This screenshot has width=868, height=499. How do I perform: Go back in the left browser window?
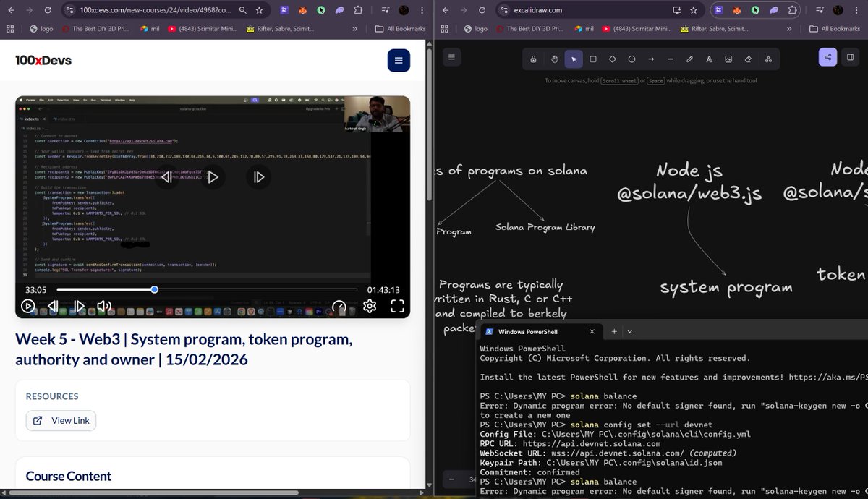10,11
